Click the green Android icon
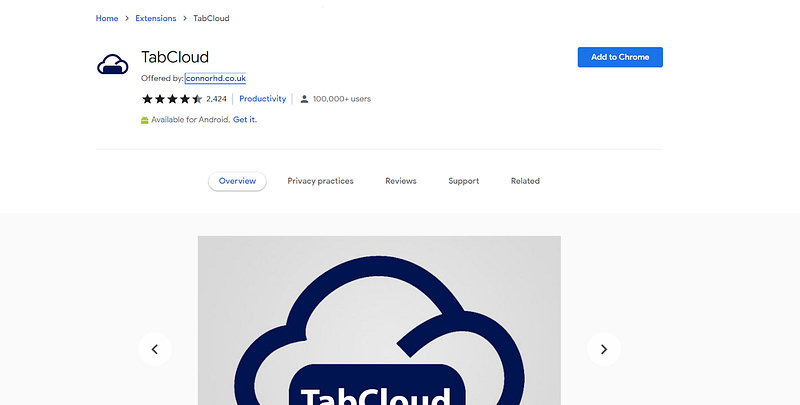 coord(144,120)
